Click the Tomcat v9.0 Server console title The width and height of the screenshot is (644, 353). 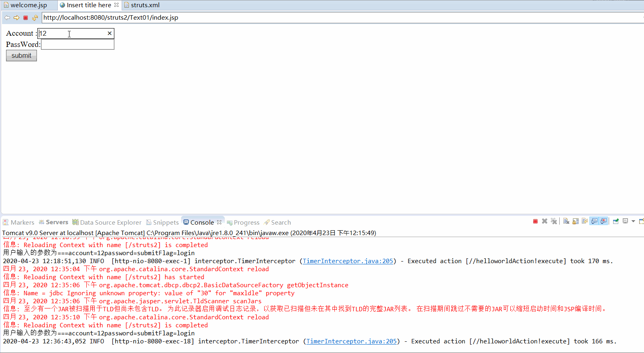[x=189, y=233]
